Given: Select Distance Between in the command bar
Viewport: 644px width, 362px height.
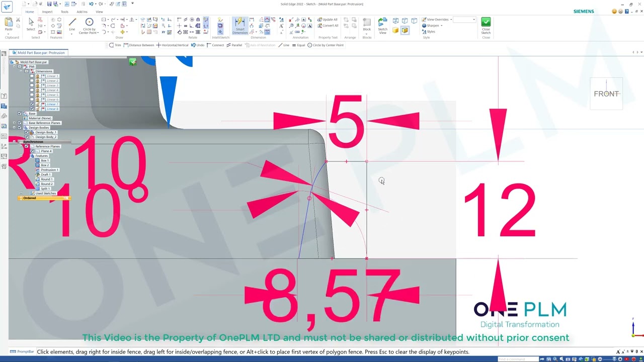Looking at the screenshot, I should pos(139,45).
